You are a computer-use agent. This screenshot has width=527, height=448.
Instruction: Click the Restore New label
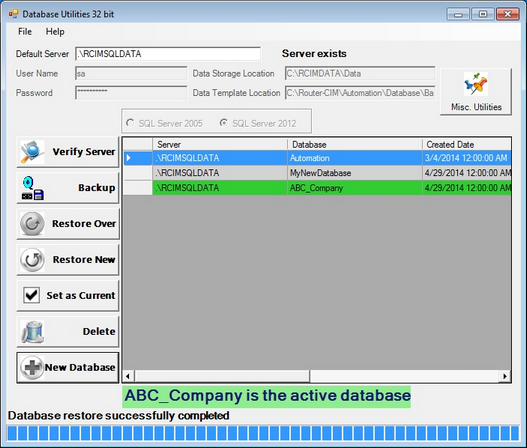point(84,259)
